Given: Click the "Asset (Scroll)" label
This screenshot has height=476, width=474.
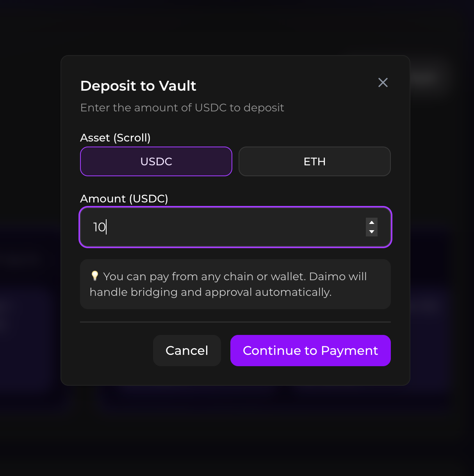Looking at the screenshot, I should [115, 138].
